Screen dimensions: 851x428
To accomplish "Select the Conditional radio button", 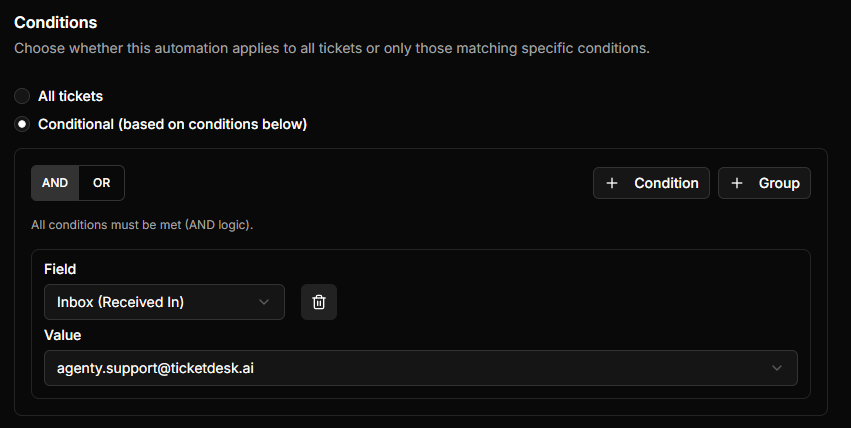I will (22, 125).
